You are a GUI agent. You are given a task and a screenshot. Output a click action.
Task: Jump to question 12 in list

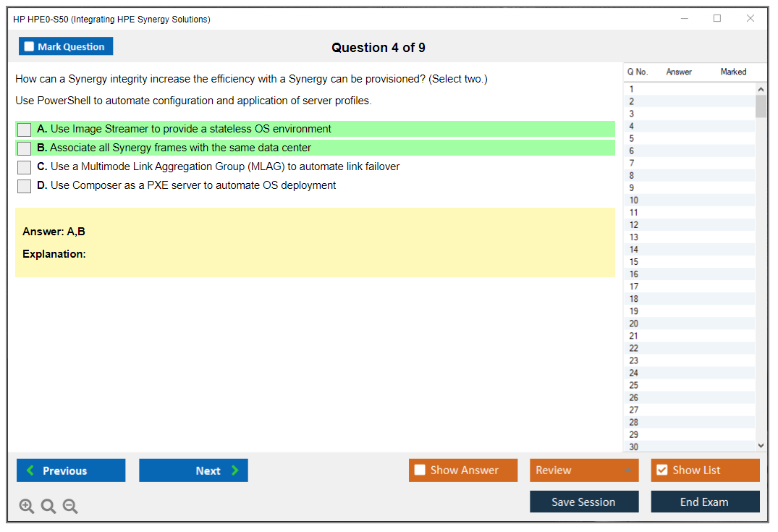tap(634, 225)
